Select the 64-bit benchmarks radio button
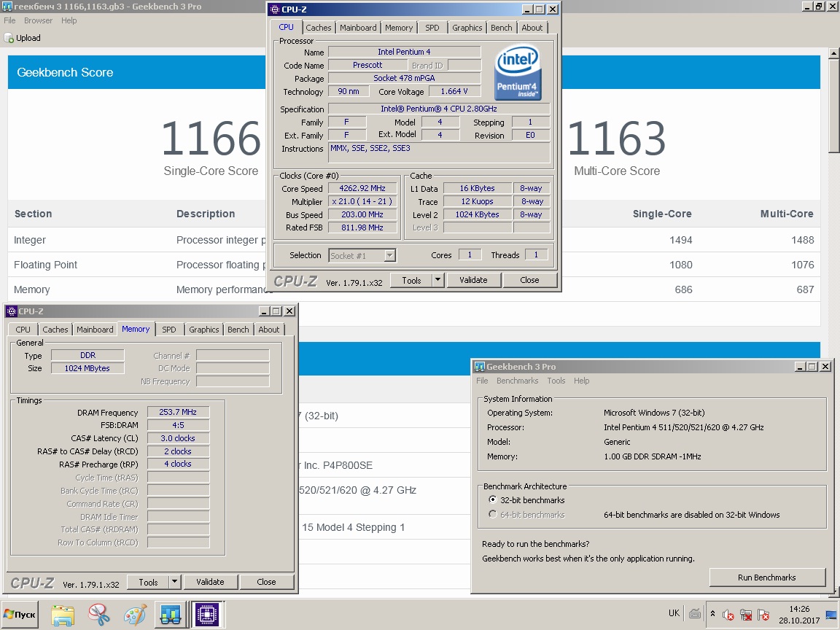This screenshot has width=840, height=630. [492, 514]
